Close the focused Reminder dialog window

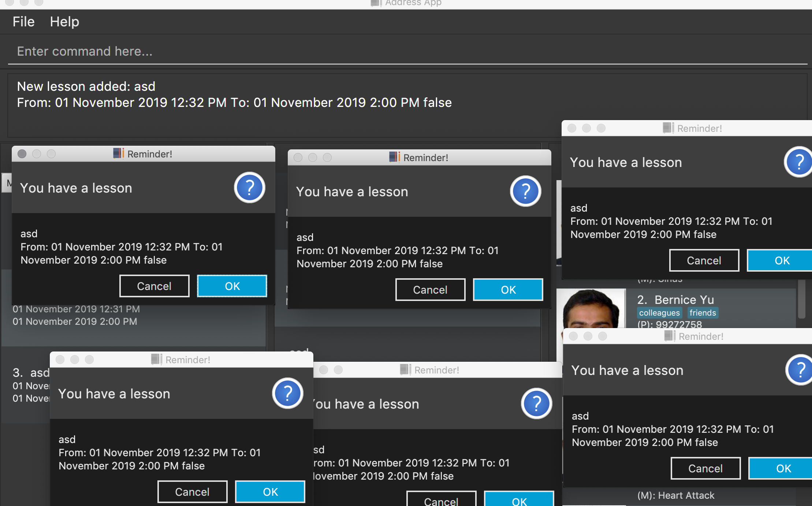tap(22, 154)
